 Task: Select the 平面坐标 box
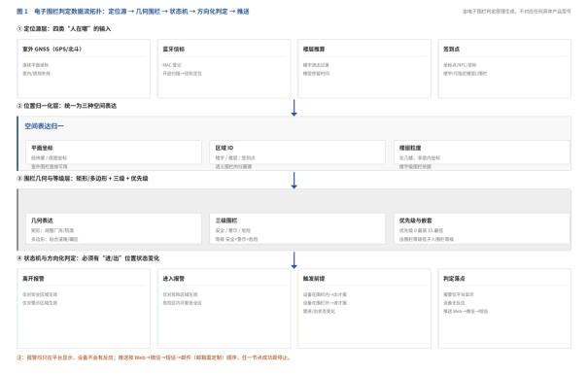[114, 153]
